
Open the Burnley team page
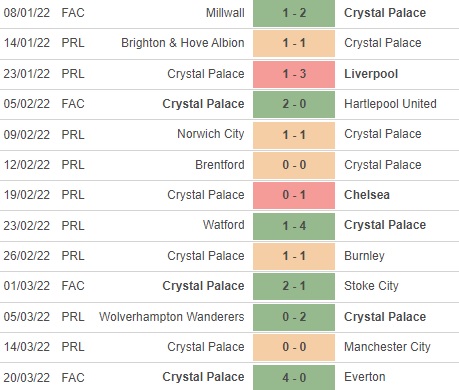click(x=364, y=256)
